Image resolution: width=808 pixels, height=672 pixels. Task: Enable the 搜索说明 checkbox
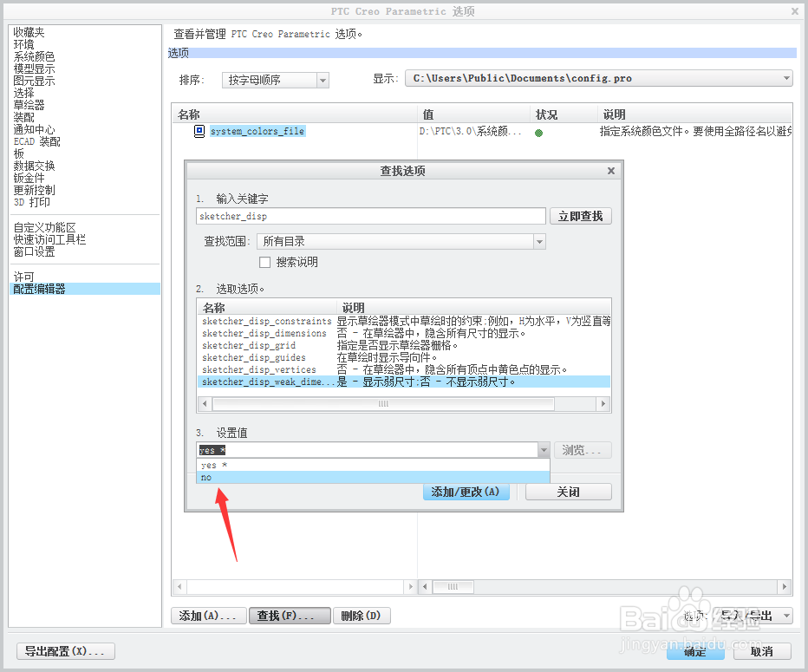click(x=265, y=263)
